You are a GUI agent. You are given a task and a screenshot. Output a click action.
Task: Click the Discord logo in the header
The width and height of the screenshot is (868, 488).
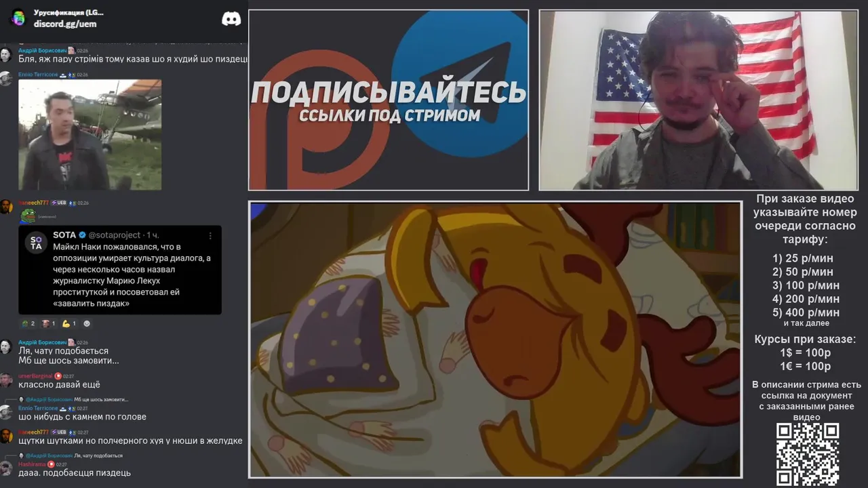coord(231,19)
